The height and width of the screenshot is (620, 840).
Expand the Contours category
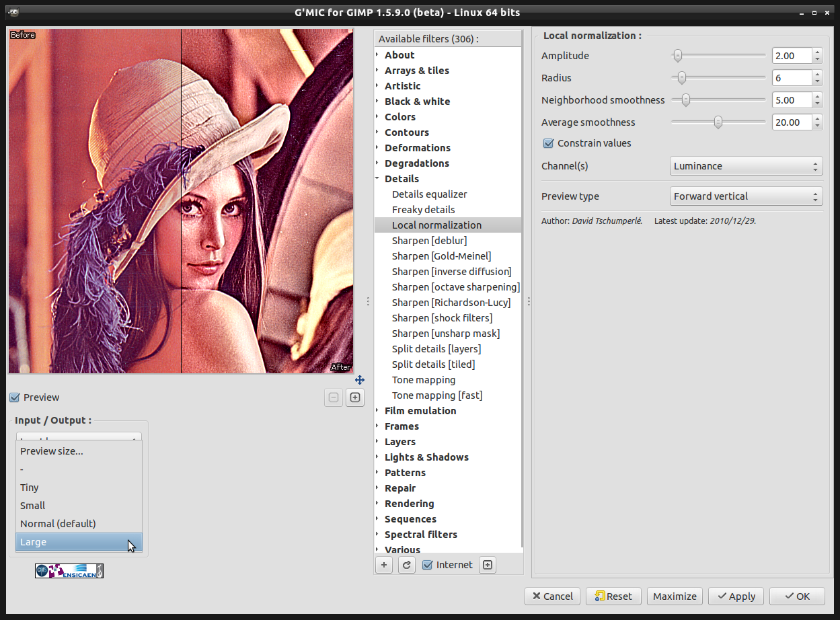pos(377,132)
